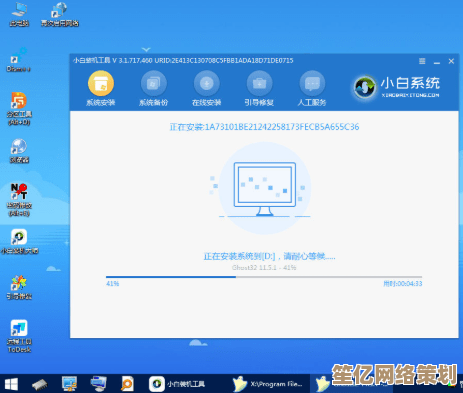Minimize the 小白装机工具 window
The height and width of the screenshot is (393, 463).
click(437, 62)
